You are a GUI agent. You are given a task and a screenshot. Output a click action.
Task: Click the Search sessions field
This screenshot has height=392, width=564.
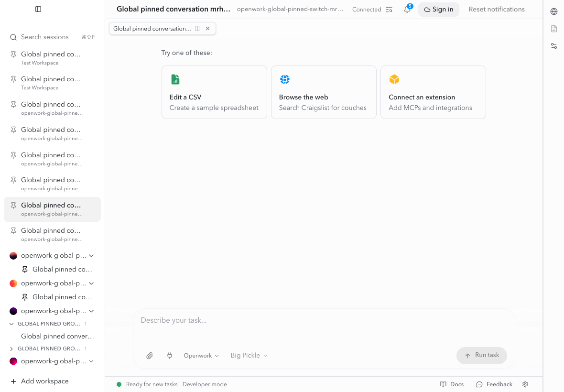coord(52,37)
